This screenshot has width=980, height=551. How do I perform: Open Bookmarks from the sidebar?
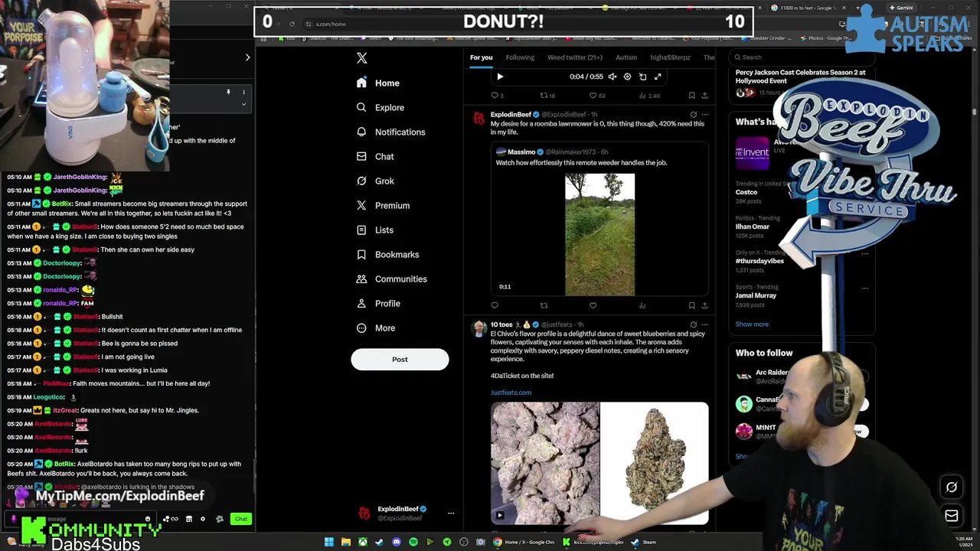pyautogui.click(x=388, y=254)
